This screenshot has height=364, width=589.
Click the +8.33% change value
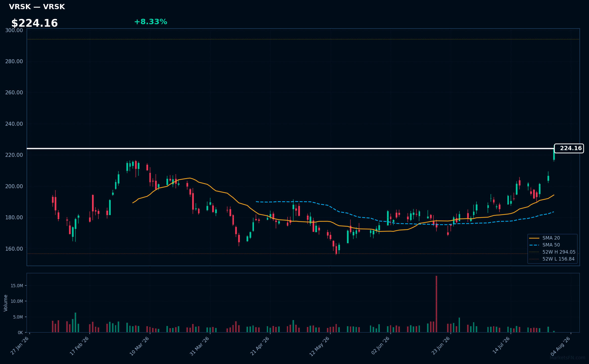coord(151,22)
